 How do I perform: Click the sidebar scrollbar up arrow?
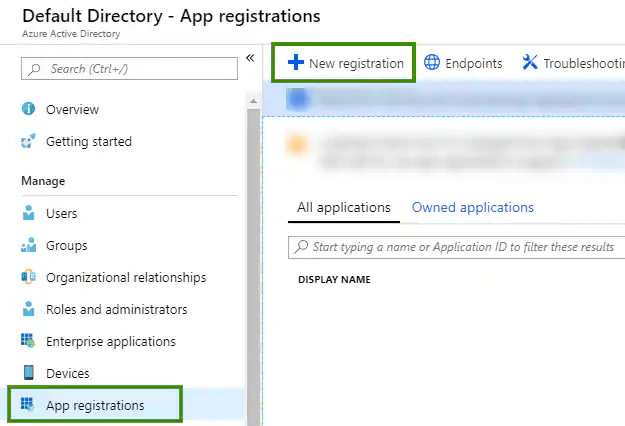tap(253, 101)
